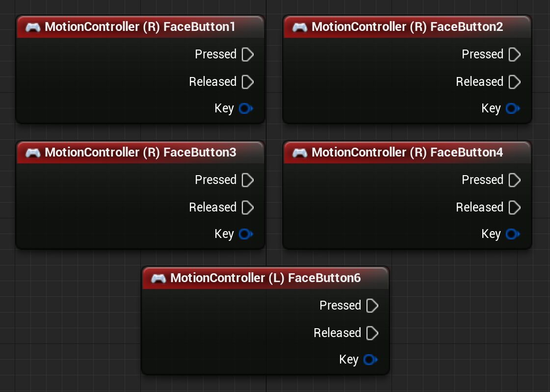Click the Released exec pin on FaceButton2

[514, 82]
